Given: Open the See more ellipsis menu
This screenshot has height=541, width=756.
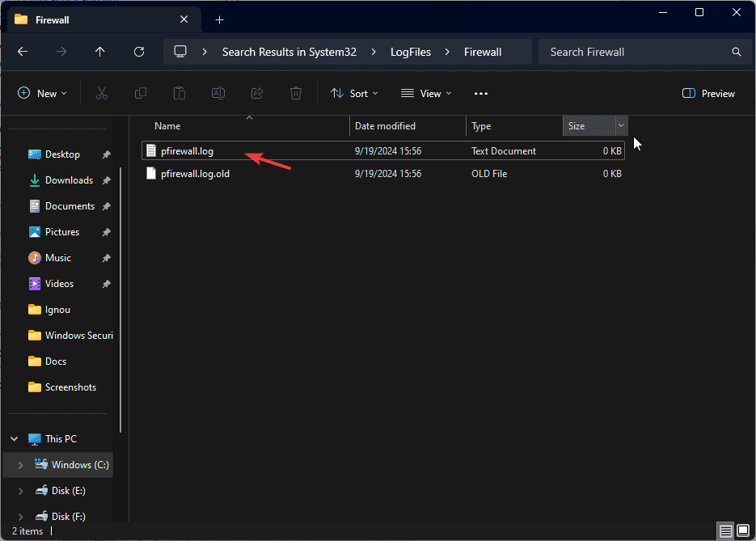Looking at the screenshot, I should point(481,94).
